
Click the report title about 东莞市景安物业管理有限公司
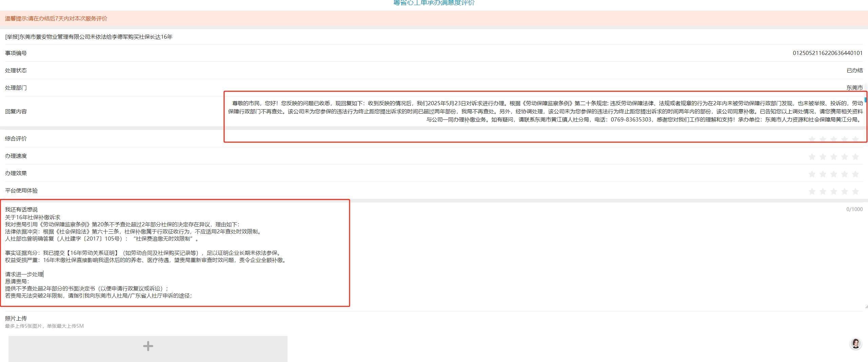tap(89, 37)
